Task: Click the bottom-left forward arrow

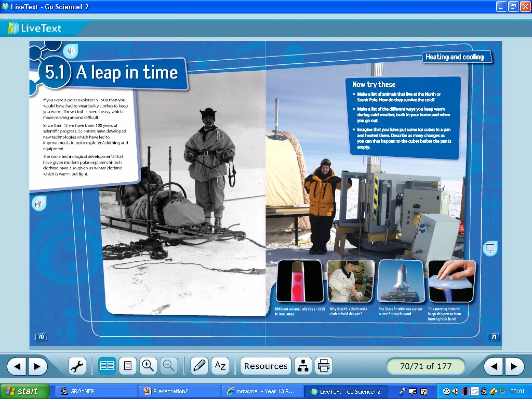Action: [37, 367]
